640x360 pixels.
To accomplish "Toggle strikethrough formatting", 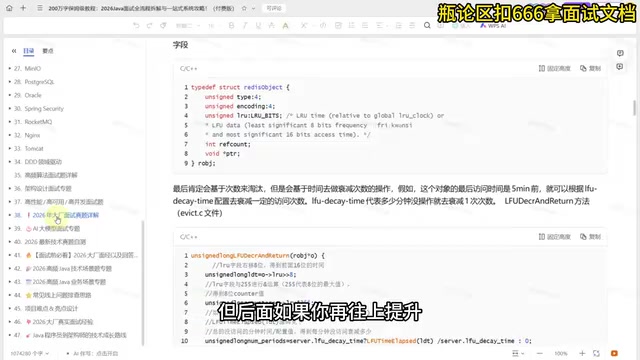I will 271,25.
